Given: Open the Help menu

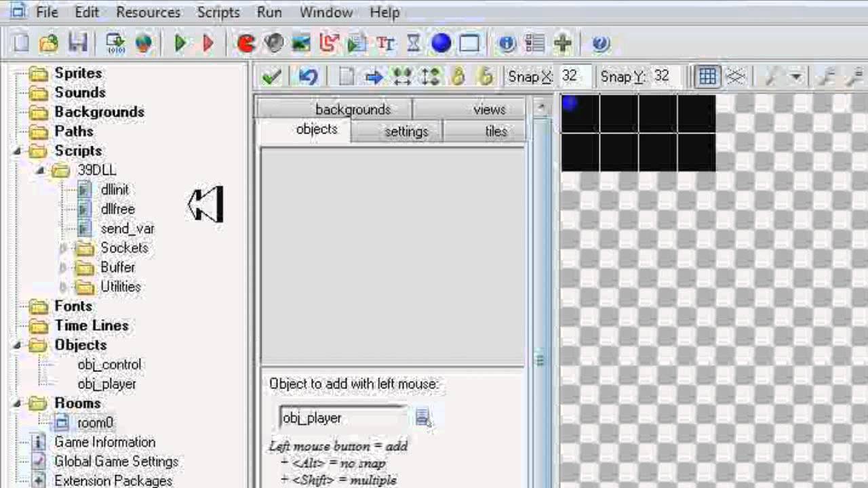Looking at the screenshot, I should tap(384, 12).
